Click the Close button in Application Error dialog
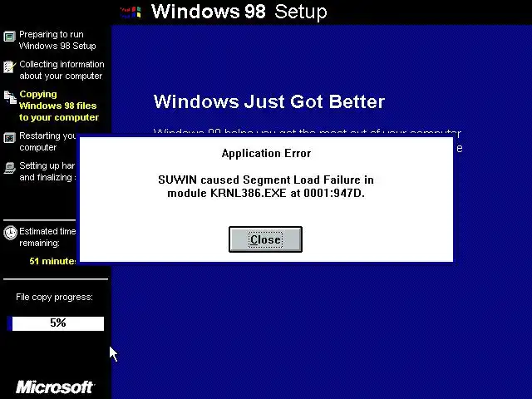Screen dimensions: 532x399 click(x=265, y=239)
